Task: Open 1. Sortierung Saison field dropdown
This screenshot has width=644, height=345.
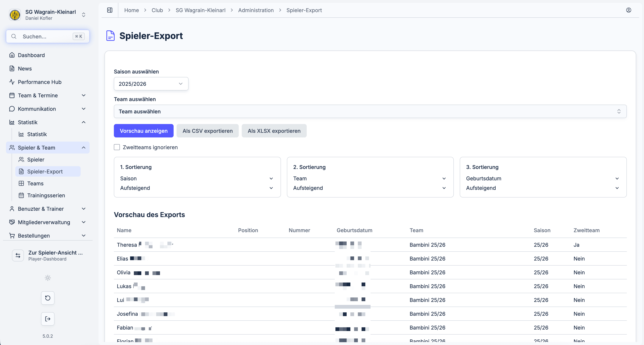Action: point(197,179)
